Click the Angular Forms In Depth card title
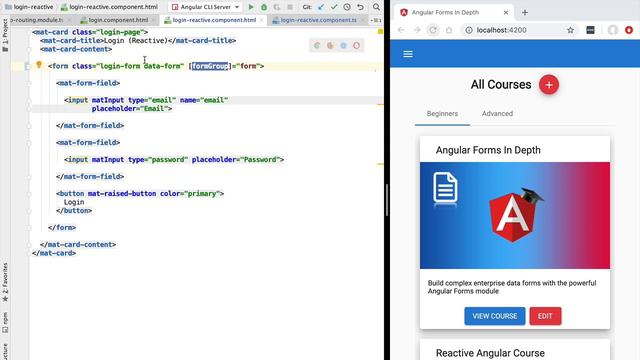The image size is (640, 360). point(488,150)
